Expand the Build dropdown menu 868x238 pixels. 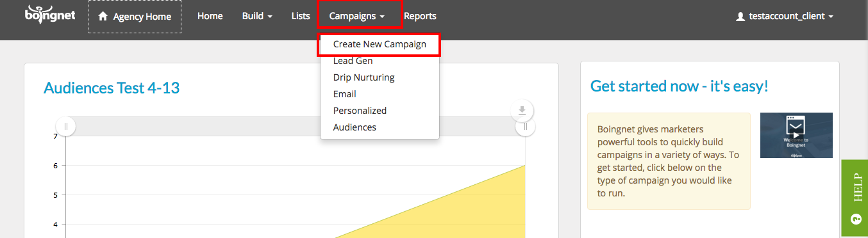click(x=257, y=16)
